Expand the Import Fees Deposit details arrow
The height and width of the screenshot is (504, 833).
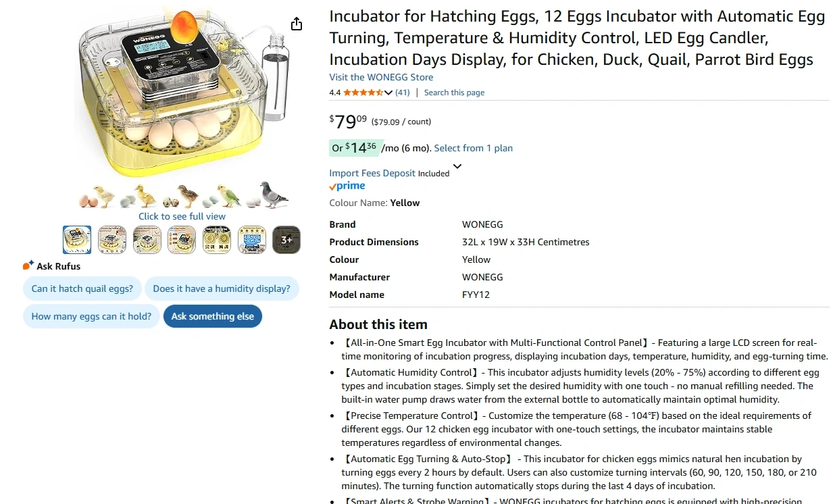click(457, 166)
